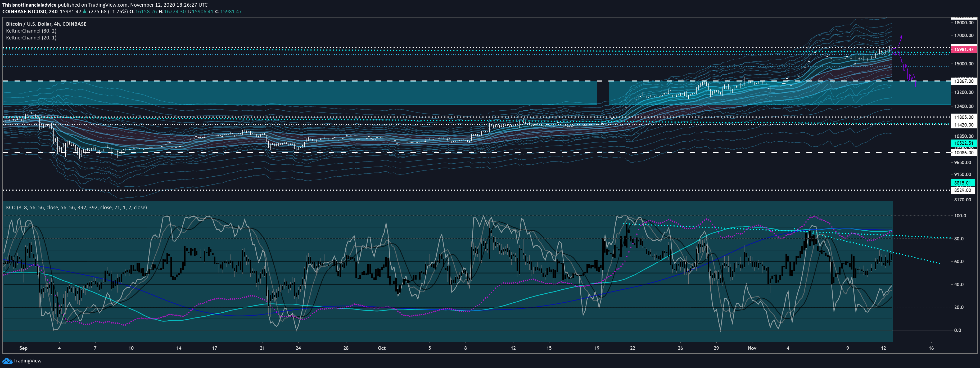Click the 11420.00 level price tag
This screenshot has height=368, width=980.
964,125
